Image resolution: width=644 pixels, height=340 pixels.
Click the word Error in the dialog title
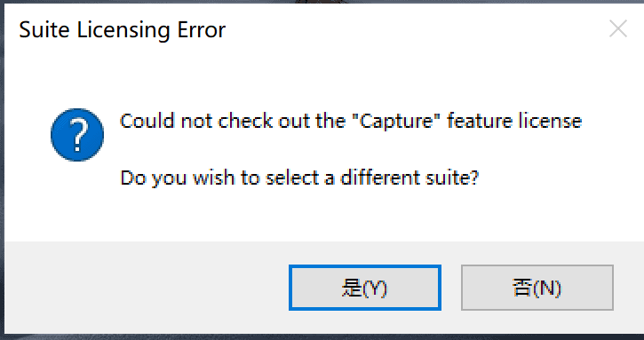[202, 30]
